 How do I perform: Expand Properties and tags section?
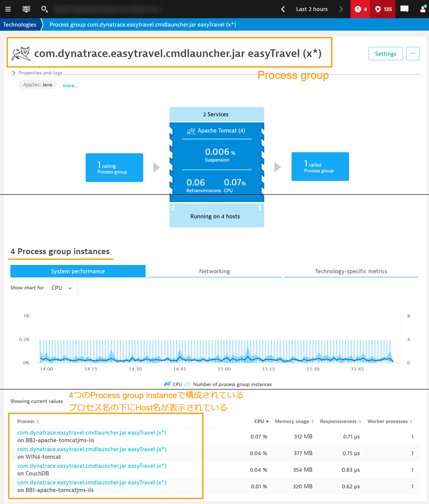pyautogui.click(x=37, y=73)
